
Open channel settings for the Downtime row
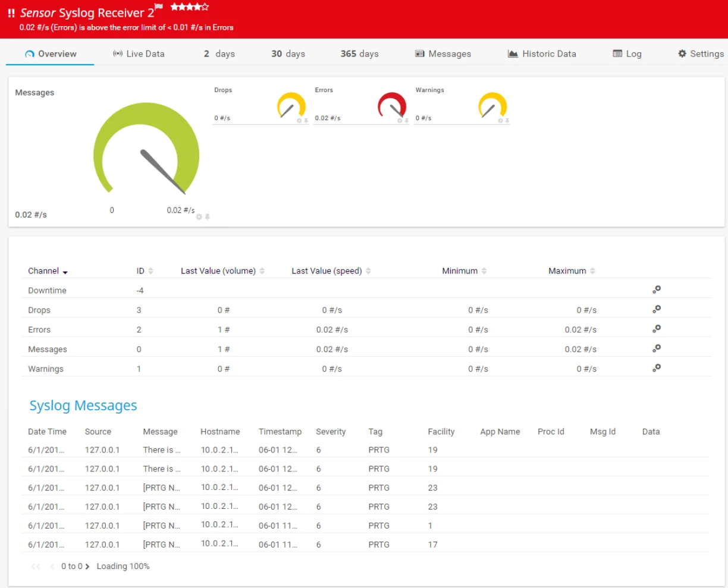tap(656, 290)
